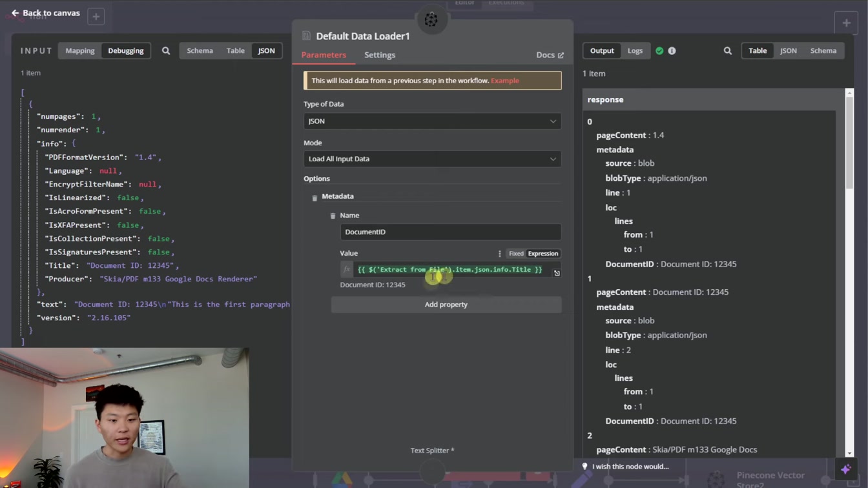Image resolution: width=868 pixels, height=488 pixels.
Task: Select Table view in output panel
Action: coord(758,50)
